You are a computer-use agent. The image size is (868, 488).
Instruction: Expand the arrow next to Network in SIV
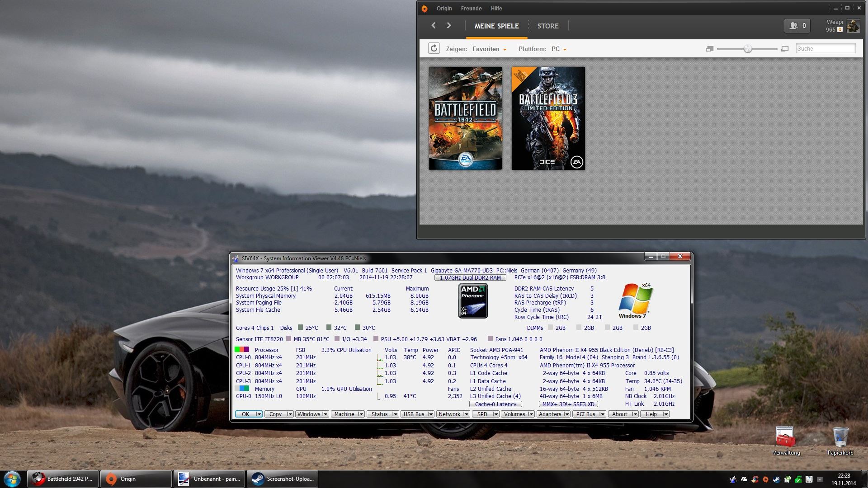coord(466,414)
